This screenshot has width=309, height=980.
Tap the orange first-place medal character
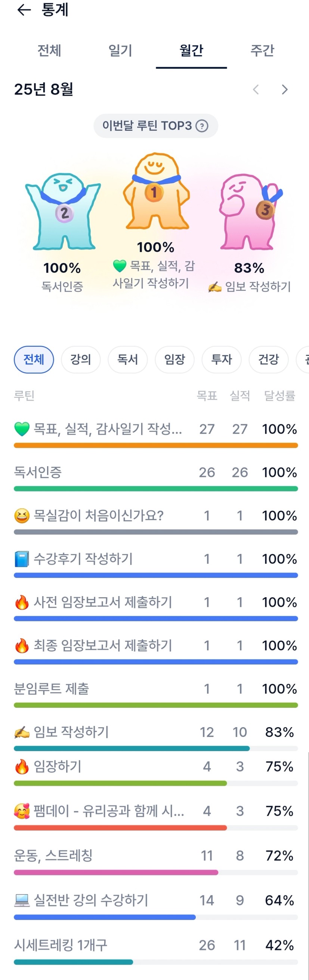(156, 191)
